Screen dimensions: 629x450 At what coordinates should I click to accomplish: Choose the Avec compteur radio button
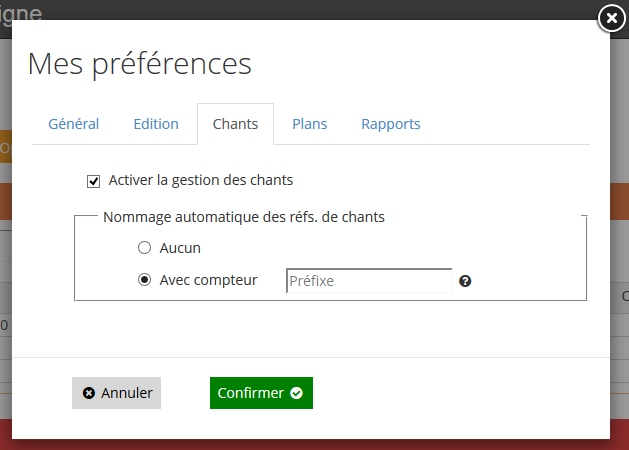coord(144,280)
